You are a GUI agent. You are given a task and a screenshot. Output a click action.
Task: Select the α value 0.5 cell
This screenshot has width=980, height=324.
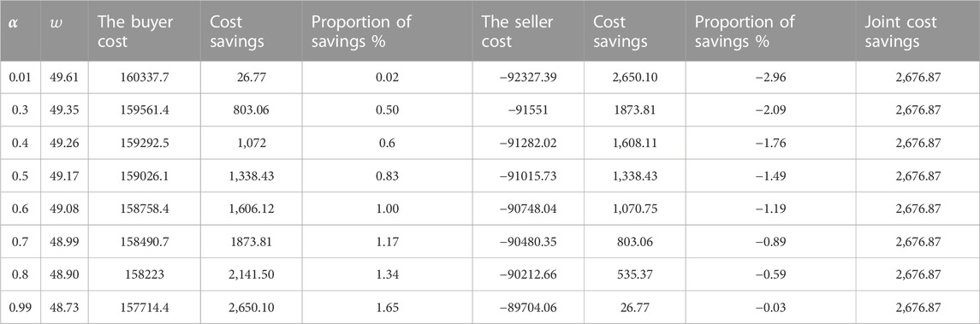tap(21, 176)
